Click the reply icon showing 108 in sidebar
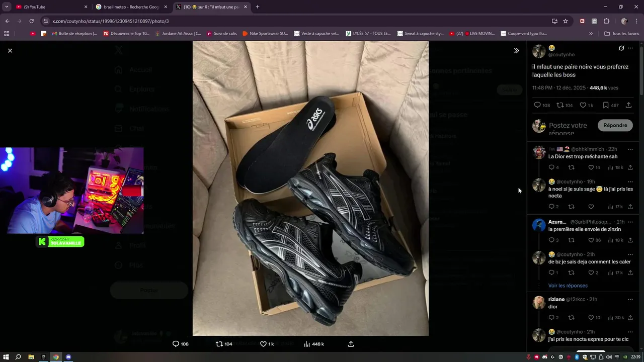The height and width of the screenshot is (362, 644). tap(542, 105)
